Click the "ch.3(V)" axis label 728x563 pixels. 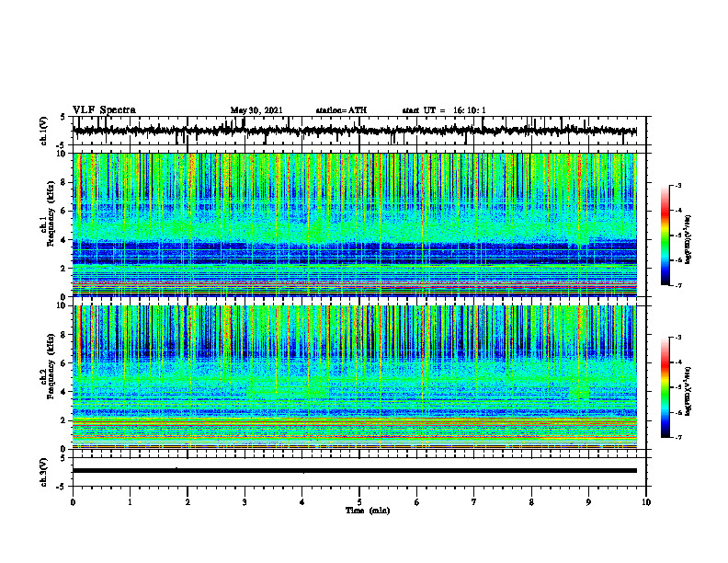[x=44, y=472]
